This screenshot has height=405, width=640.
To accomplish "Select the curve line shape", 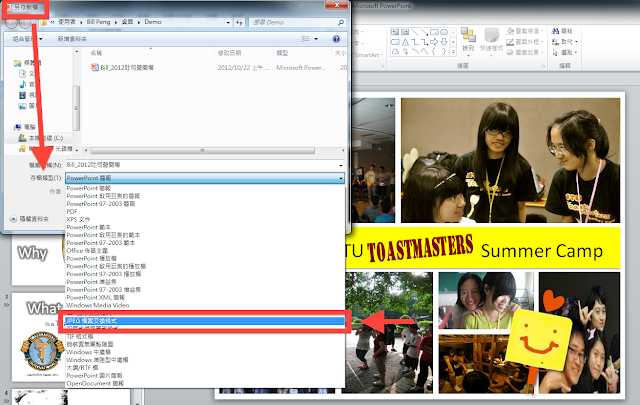I will pyautogui.click(x=415, y=51).
